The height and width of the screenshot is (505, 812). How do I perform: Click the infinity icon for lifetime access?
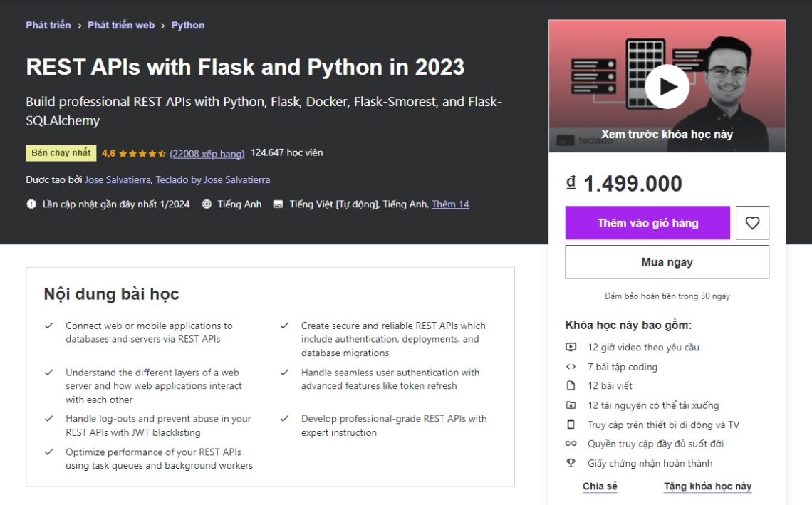pos(571,444)
